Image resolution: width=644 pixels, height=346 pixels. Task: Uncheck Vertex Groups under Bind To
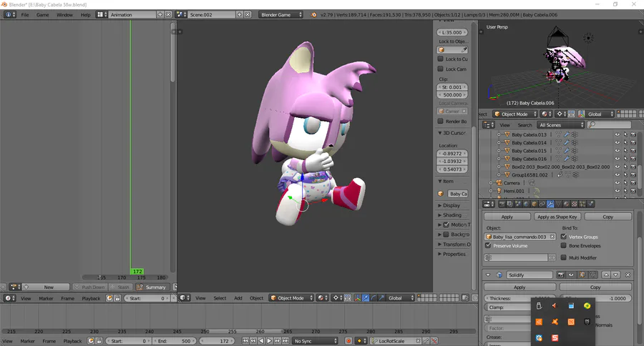click(564, 237)
